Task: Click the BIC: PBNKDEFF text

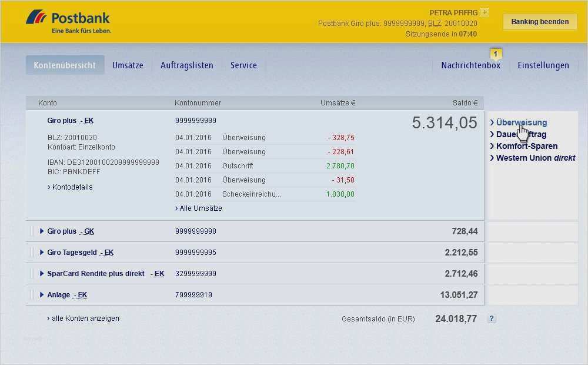Action: pyautogui.click(x=74, y=172)
